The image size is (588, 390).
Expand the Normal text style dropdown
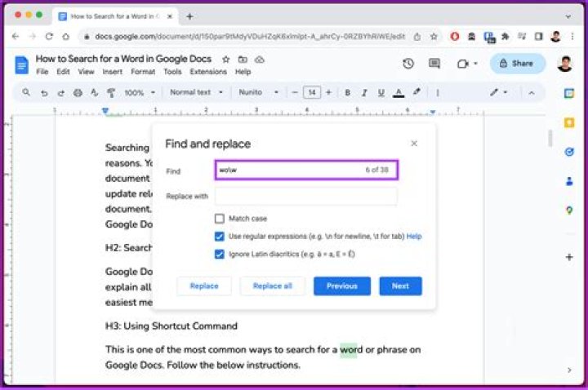(196, 93)
